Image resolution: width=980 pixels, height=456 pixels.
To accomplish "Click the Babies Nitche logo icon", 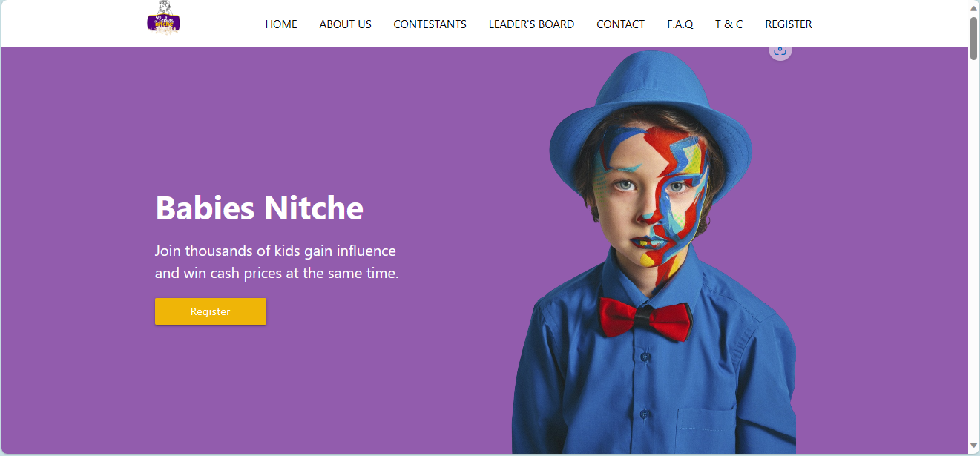I will pos(163,18).
